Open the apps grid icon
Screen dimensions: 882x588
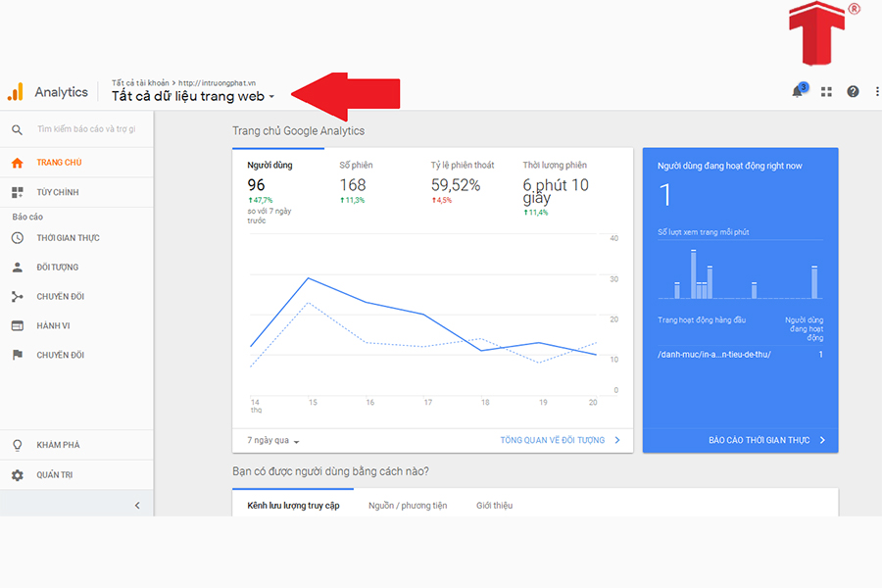point(826,92)
